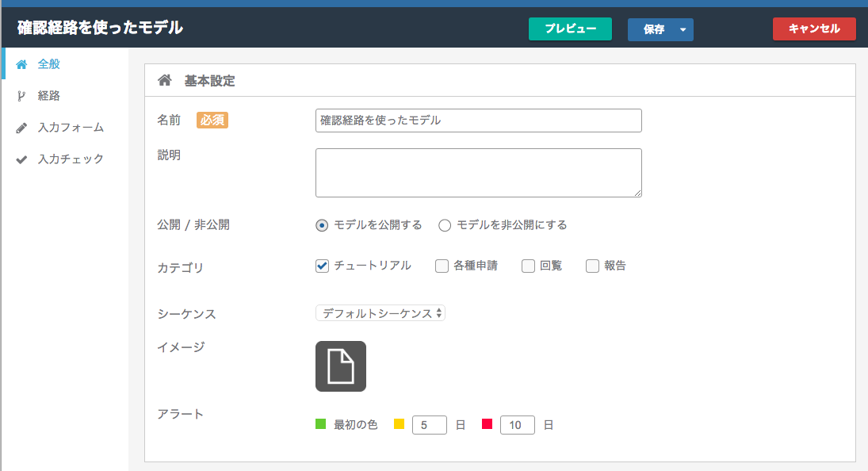This screenshot has width=868, height=471.
Task: Click the checkmark icon beside 入力チェック
Action: tap(21, 159)
